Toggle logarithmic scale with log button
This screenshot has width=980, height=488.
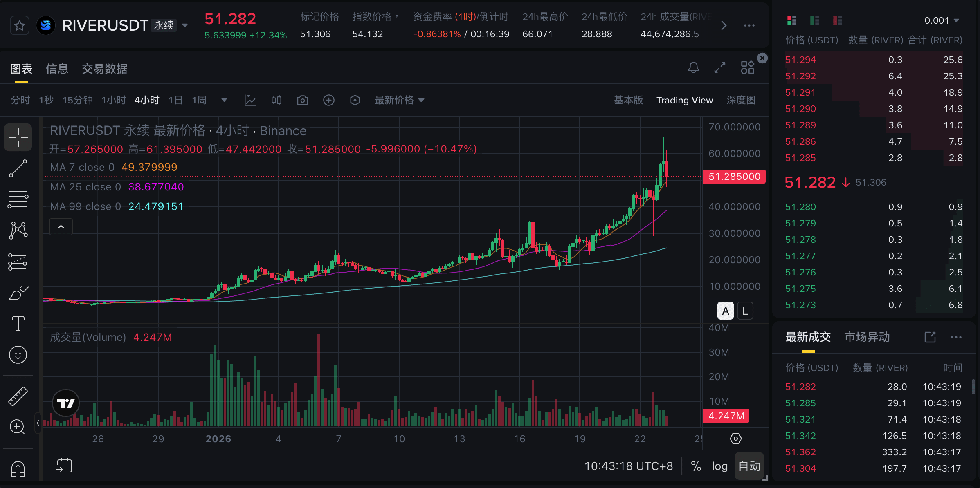[719, 466]
